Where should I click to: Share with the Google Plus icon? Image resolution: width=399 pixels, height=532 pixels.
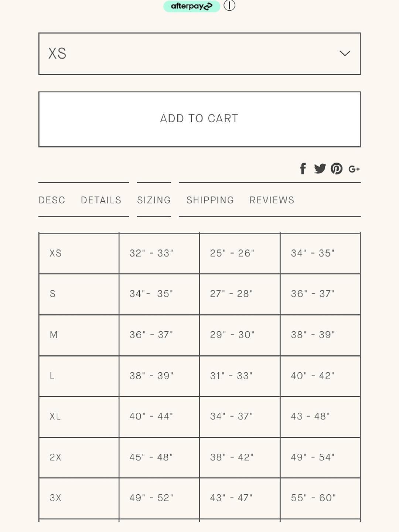(354, 169)
